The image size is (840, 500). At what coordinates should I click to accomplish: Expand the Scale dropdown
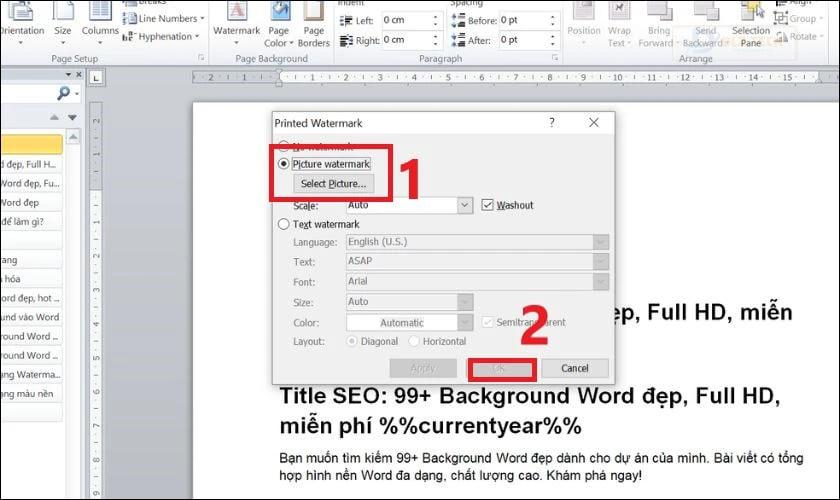(465, 205)
